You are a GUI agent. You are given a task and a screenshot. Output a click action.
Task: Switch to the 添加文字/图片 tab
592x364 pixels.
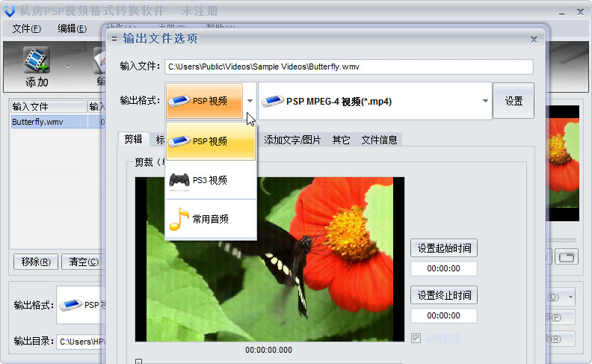click(x=292, y=140)
